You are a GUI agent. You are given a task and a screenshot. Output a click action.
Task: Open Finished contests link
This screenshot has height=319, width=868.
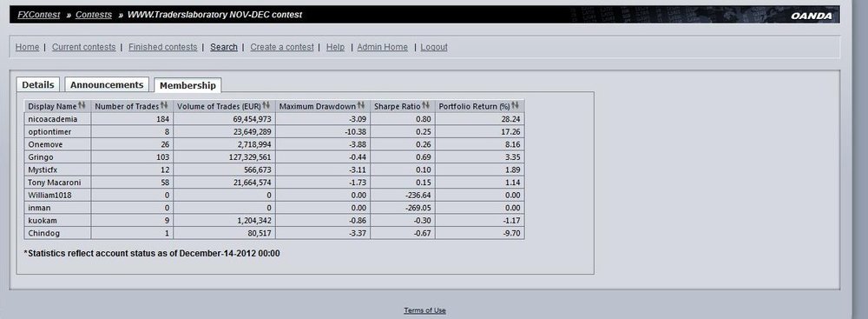(x=163, y=47)
